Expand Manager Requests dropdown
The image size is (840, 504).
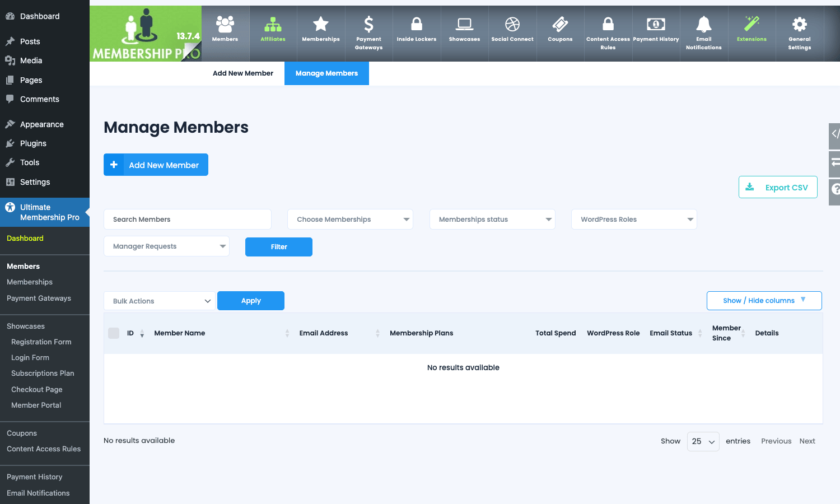[x=166, y=246]
